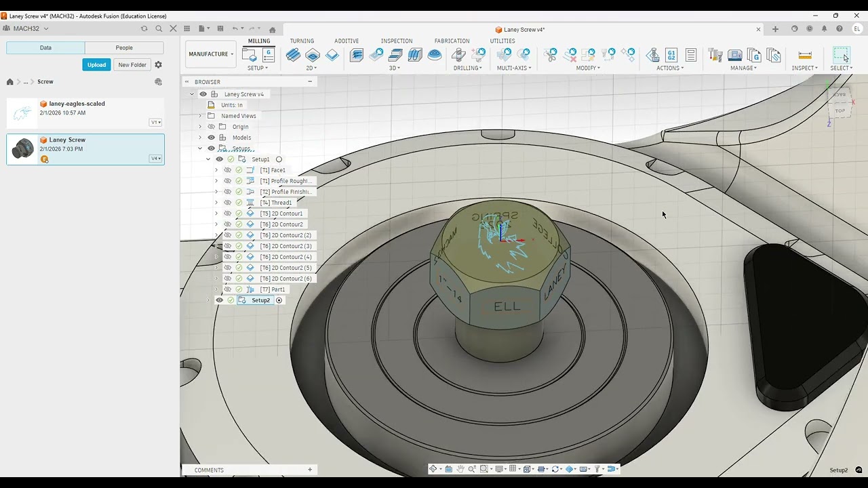Activate Setup1 radio button
The width and height of the screenshot is (868, 488).
point(279,159)
